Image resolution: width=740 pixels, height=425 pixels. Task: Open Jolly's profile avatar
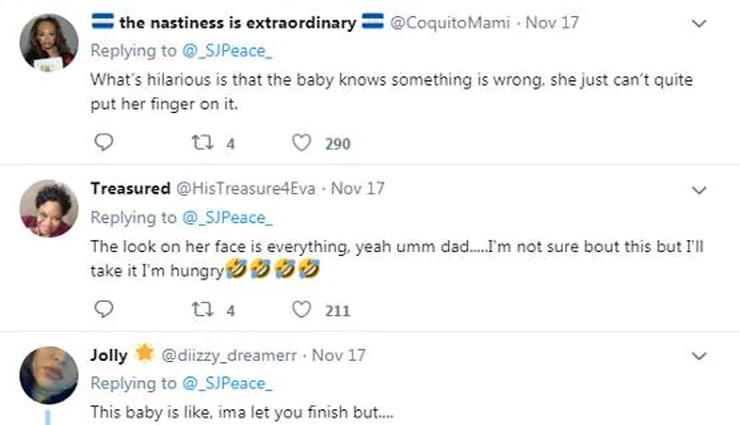click(x=49, y=375)
